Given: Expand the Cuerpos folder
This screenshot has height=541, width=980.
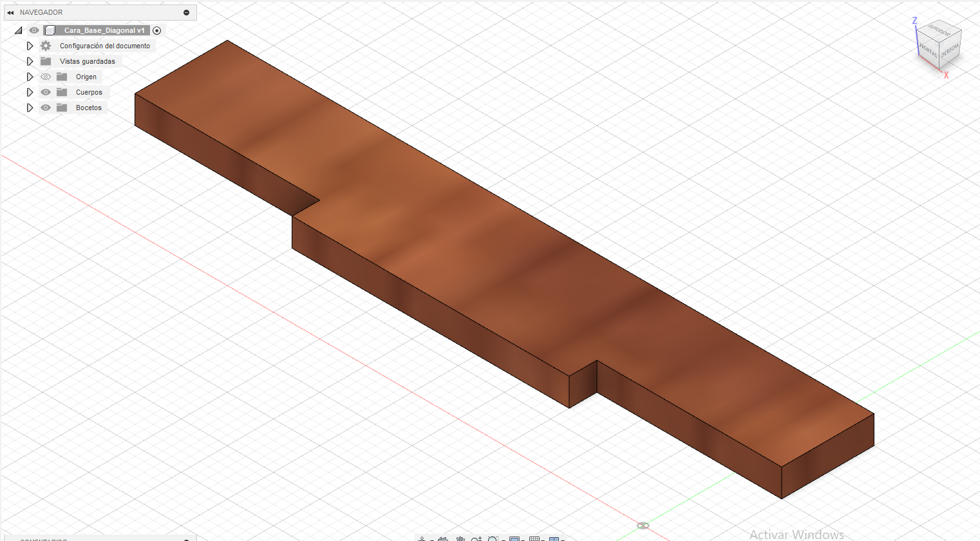Looking at the screenshot, I should point(30,92).
